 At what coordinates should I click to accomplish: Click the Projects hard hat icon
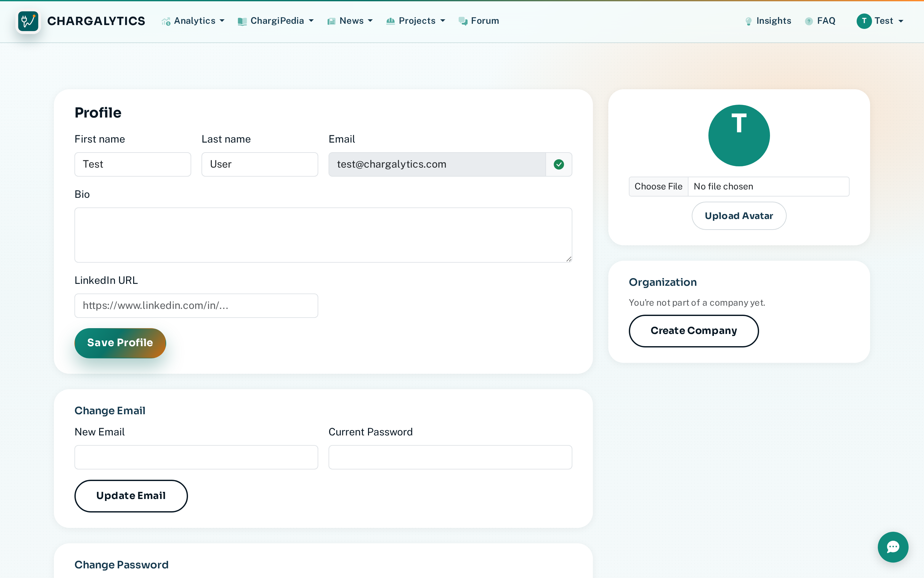tap(390, 21)
